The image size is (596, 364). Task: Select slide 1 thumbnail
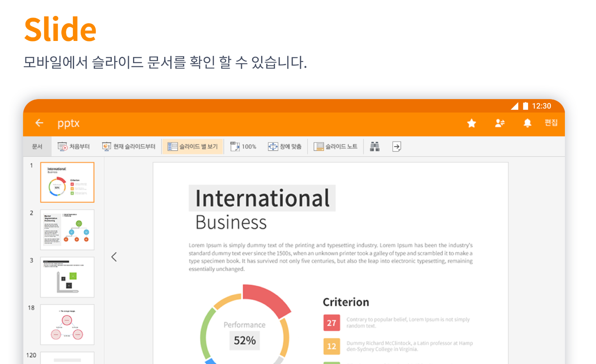coord(67,182)
